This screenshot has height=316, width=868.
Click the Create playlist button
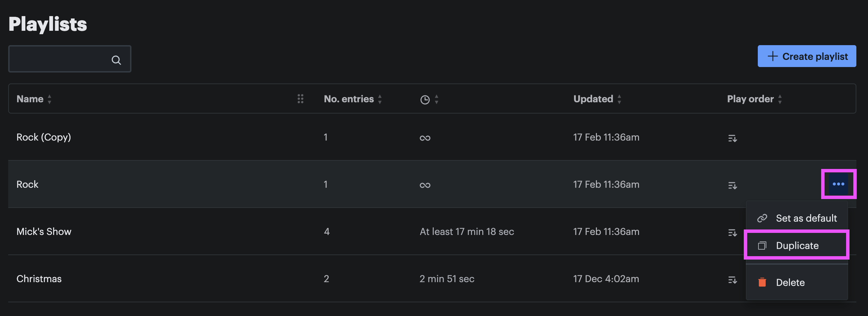(807, 56)
